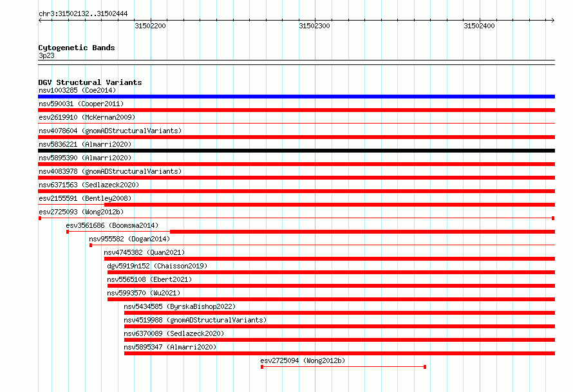
Task: Click the esv2725094 thin variant line
Action: point(344,366)
